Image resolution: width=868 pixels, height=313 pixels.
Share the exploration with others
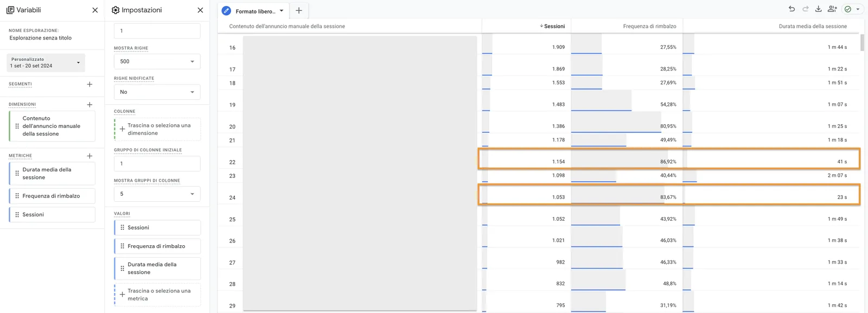pyautogui.click(x=832, y=9)
